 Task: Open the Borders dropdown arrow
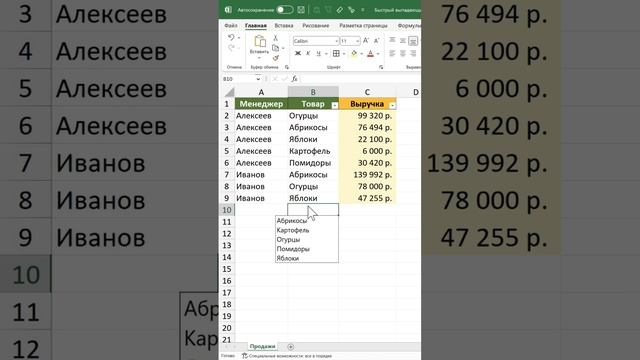tap(344, 54)
